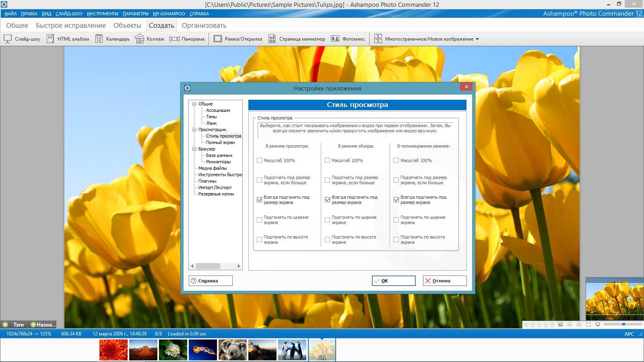Uncheck Всегда подгонять in режиме просмотра
Viewport: 644px width, 362px height.
point(260,200)
